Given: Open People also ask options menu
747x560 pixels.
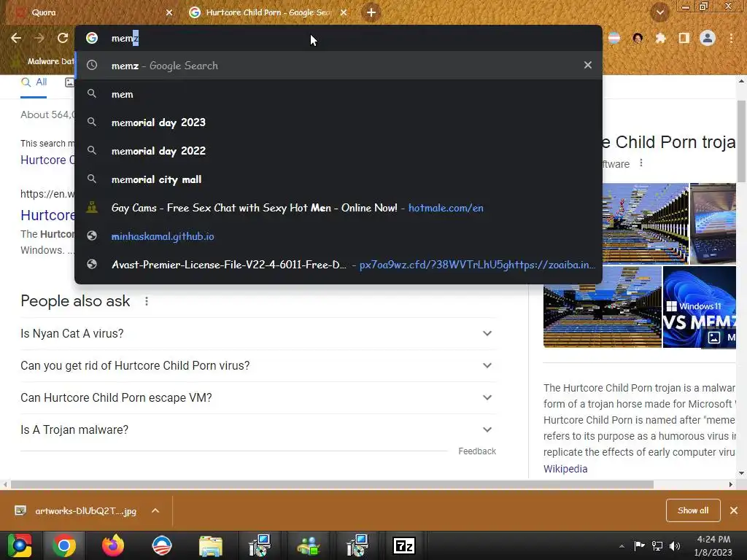Looking at the screenshot, I should click(147, 301).
